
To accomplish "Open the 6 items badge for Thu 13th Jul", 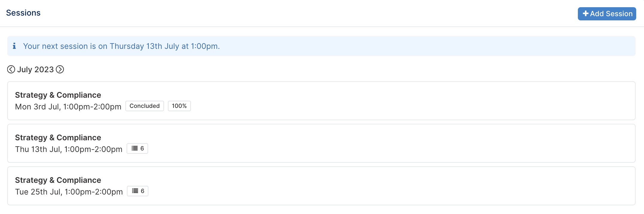I will (137, 148).
